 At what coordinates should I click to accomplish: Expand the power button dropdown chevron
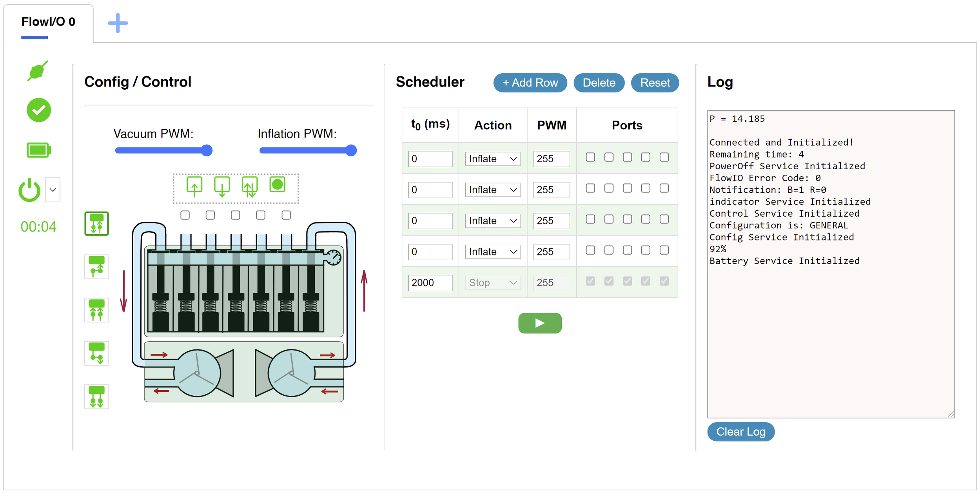click(x=53, y=190)
